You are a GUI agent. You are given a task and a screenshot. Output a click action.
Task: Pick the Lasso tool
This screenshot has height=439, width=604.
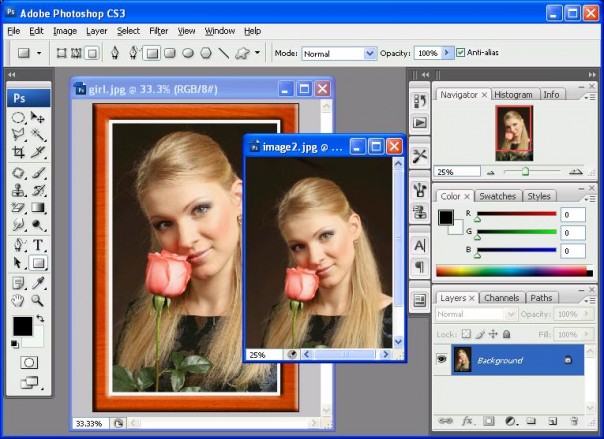(18, 135)
